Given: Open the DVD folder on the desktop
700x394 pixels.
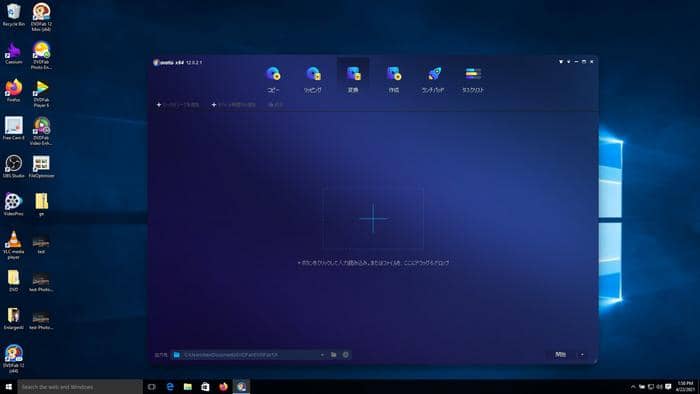Looking at the screenshot, I should (13, 280).
